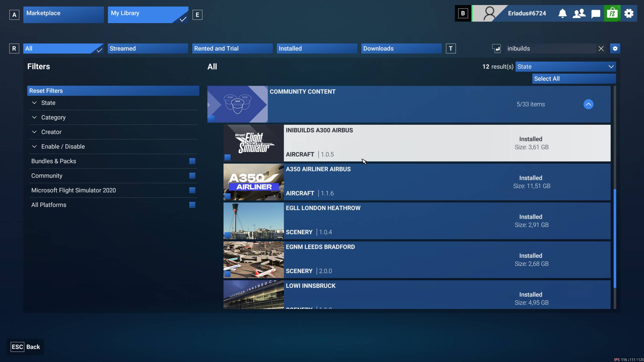Toggle the Bundles & Packs filter checkbox
644x362 pixels.
pyautogui.click(x=192, y=161)
